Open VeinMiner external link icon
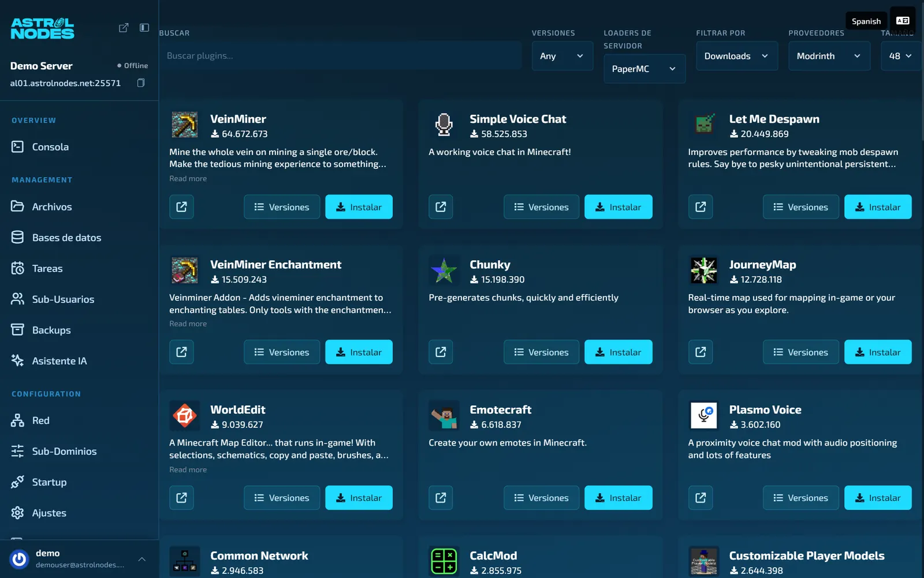Image resolution: width=924 pixels, height=578 pixels. tap(181, 207)
